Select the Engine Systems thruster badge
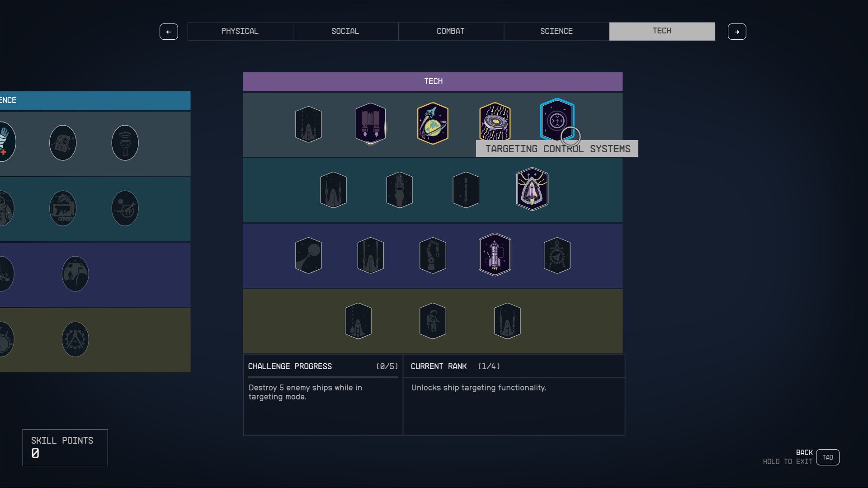Image resolution: width=868 pixels, height=488 pixels. (x=400, y=190)
